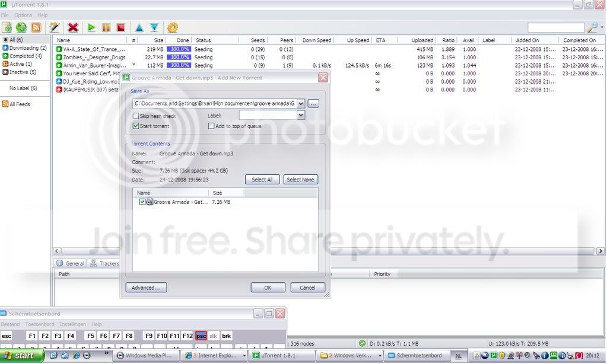Click the green Start torrent icon
Viewport: 607px width, 364px height.
click(91, 27)
